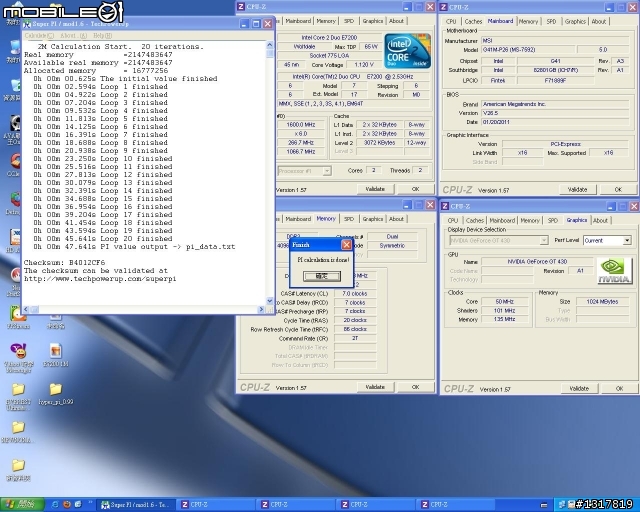The image size is (640, 512).
Task: Click the Z icon of the CPU-Z Mainboard window
Action: point(444,7)
